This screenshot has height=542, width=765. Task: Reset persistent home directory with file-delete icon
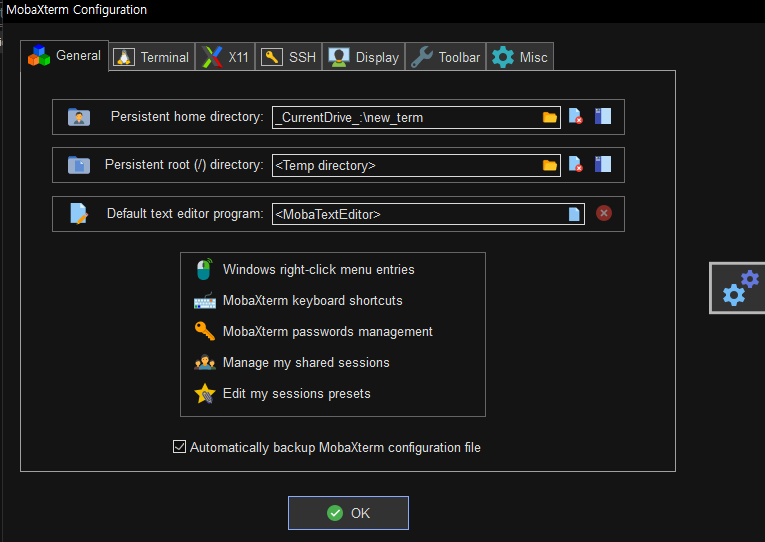click(576, 117)
